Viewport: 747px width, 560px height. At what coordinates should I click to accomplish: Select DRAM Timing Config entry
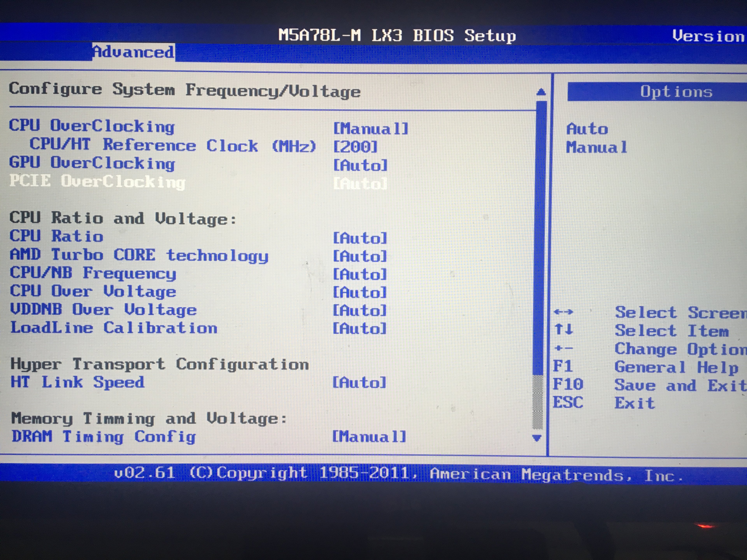pyautogui.click(x=103, y=437)
